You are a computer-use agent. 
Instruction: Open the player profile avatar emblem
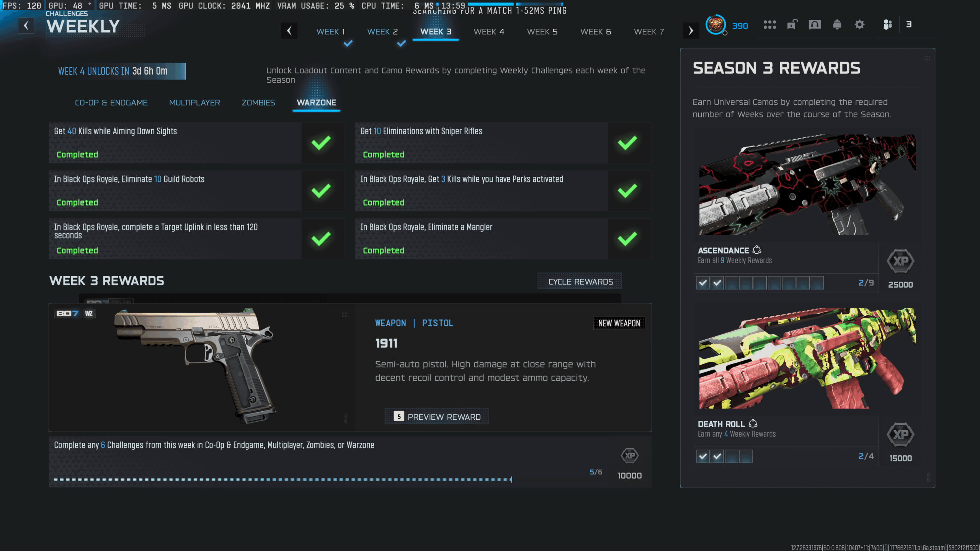point(715,25)
